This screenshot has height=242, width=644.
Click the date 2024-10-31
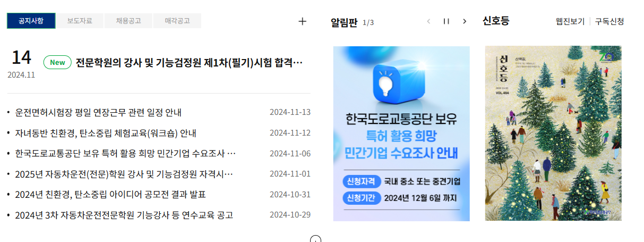pyautogui.click(x=290, y=194)
